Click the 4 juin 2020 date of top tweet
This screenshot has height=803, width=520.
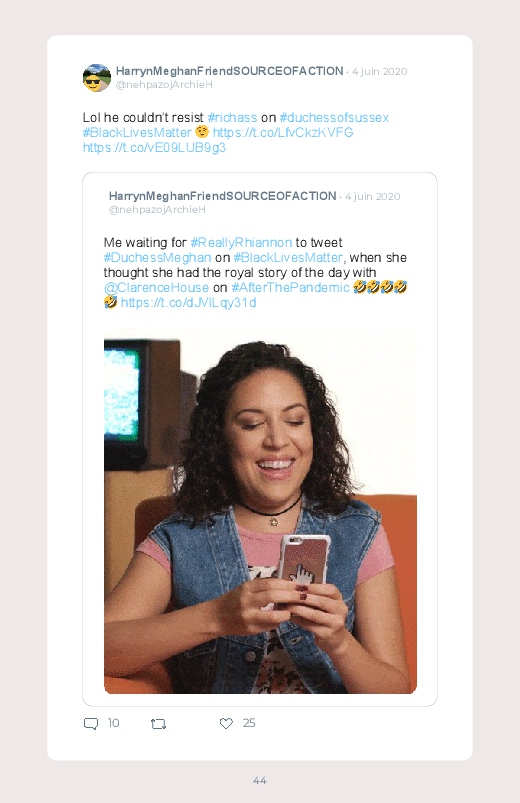point(380,72)
